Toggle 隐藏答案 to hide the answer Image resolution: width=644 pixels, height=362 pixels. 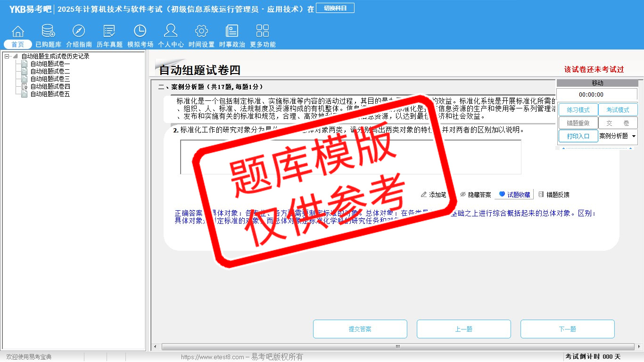[x=475, y=195]
